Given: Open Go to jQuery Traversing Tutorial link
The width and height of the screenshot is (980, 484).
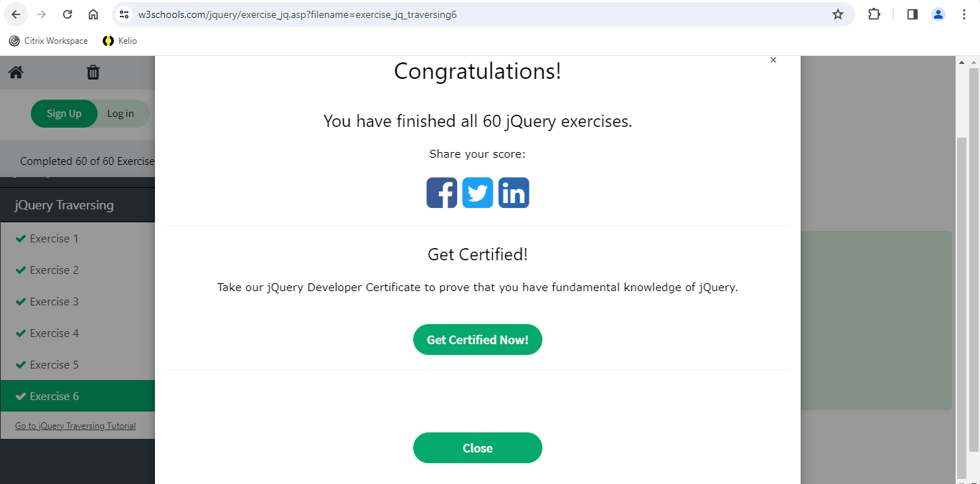Looking at the screenshot, I should [75, 426].
